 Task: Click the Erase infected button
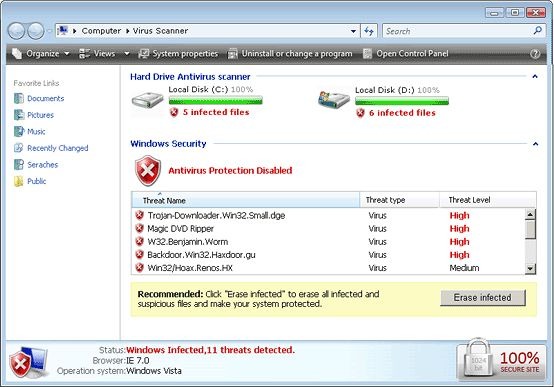tap(483, 298)
